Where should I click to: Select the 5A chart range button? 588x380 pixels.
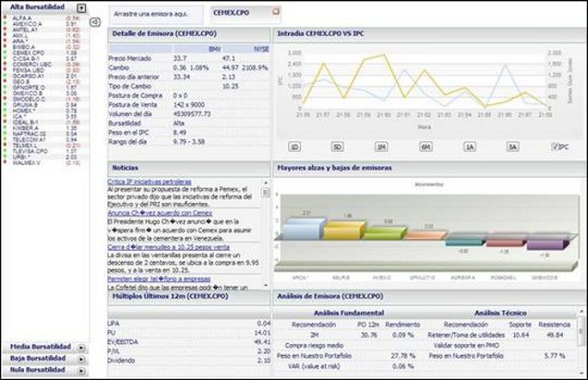(x=512, y=147)
